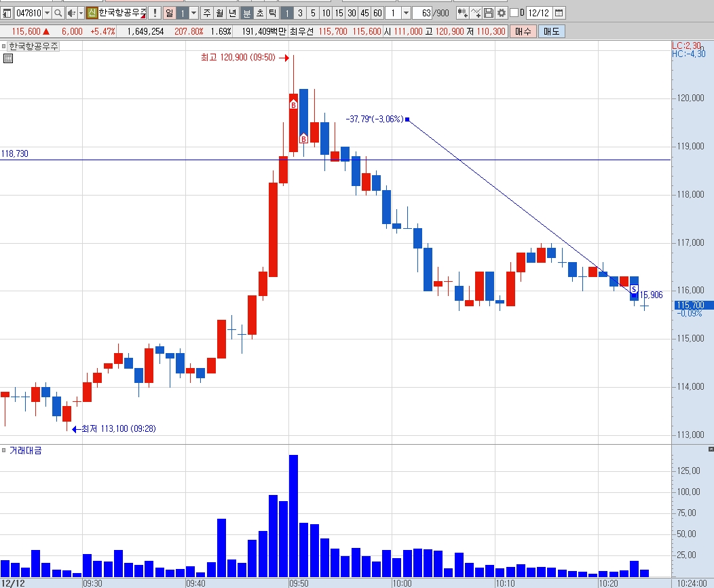
Task: Save chart with the floppy disk icon
Action: click(x=489, y=13)
